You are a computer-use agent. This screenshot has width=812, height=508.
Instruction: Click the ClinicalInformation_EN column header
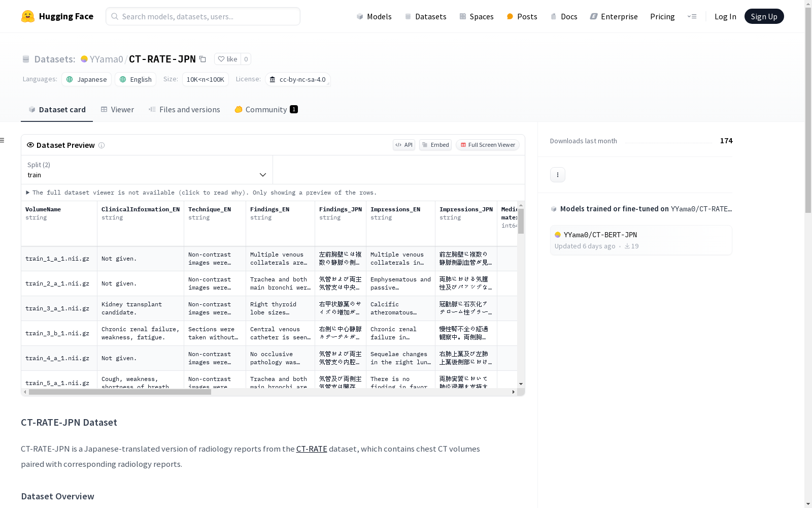tap(141, 224)
